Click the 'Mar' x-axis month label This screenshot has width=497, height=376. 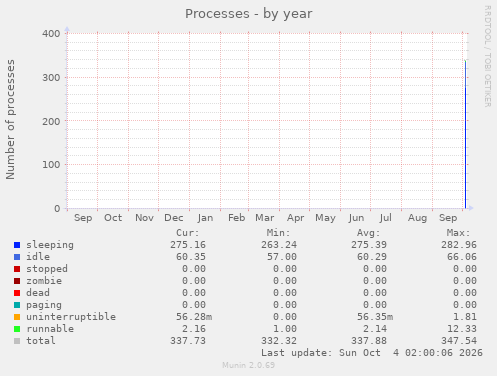coord(265,218)
